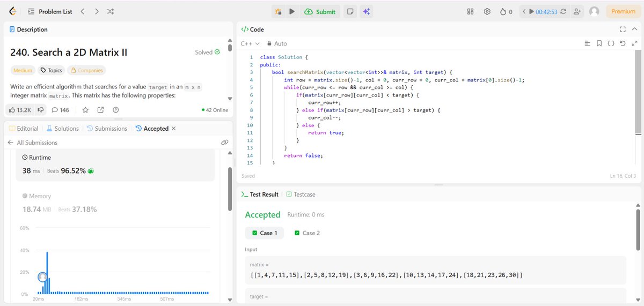
Task: Open the Submissions tab
Action: pos(107,129)
